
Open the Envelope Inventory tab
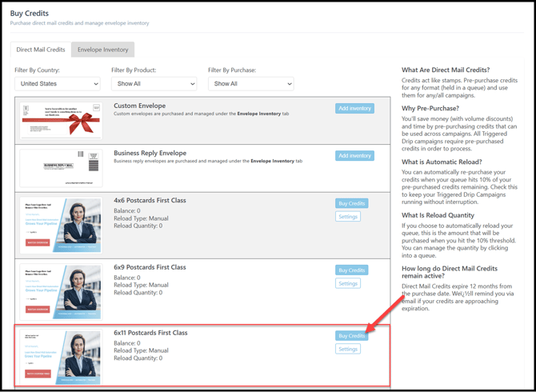pyautogui.click(x=103, y=50)
